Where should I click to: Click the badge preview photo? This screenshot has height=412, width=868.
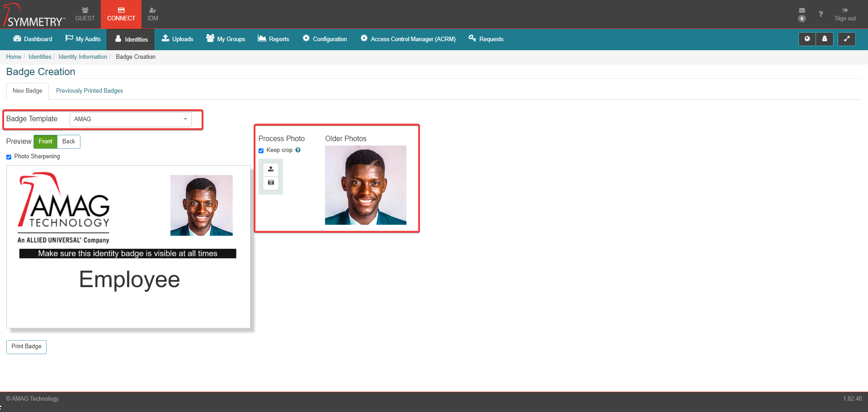pos(202,205)
